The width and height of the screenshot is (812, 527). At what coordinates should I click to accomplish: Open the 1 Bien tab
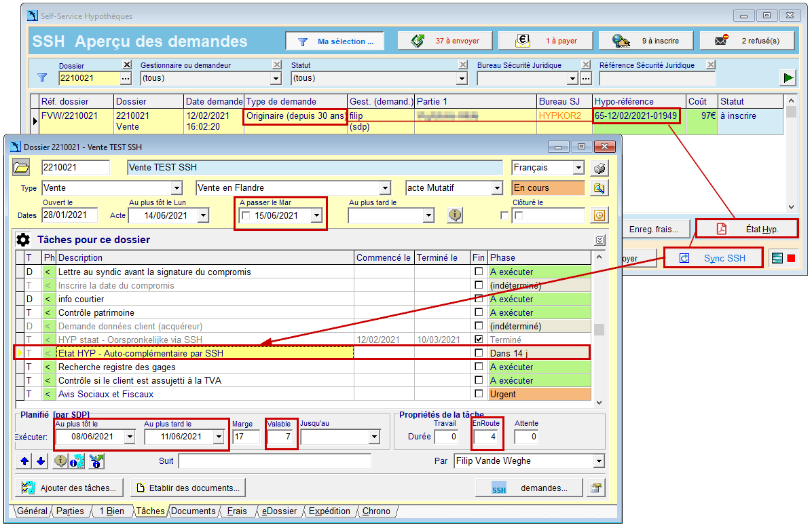(x=112, y=511)
